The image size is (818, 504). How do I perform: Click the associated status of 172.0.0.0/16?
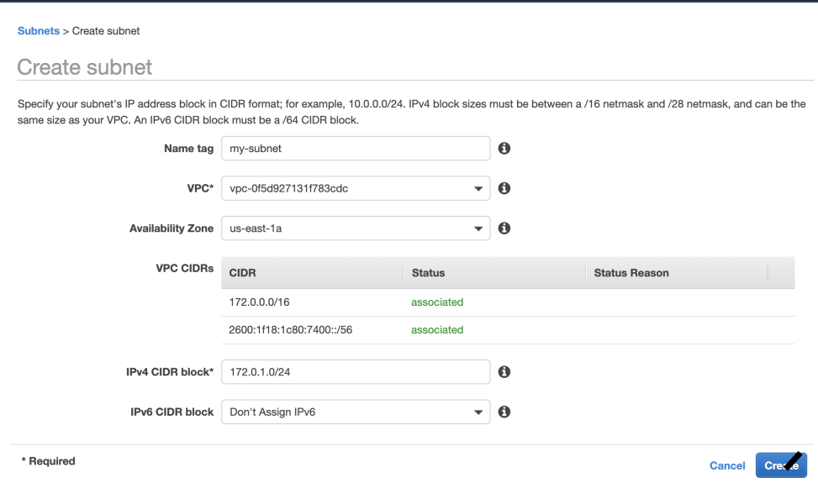pyautogui.click(x=437, y=302)
